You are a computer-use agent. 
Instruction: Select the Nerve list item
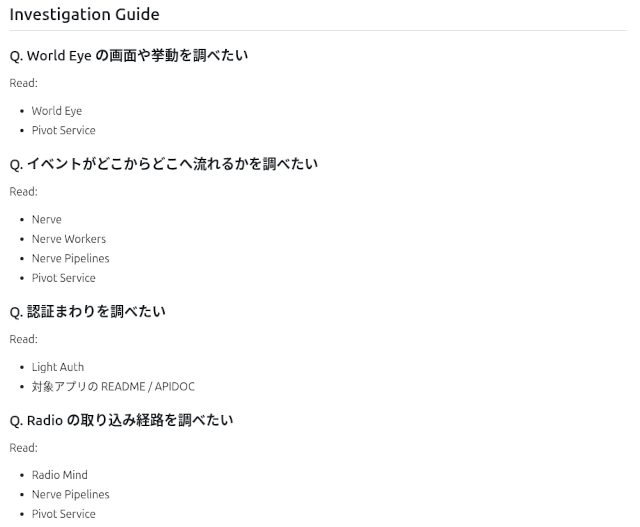coord(46,219)
